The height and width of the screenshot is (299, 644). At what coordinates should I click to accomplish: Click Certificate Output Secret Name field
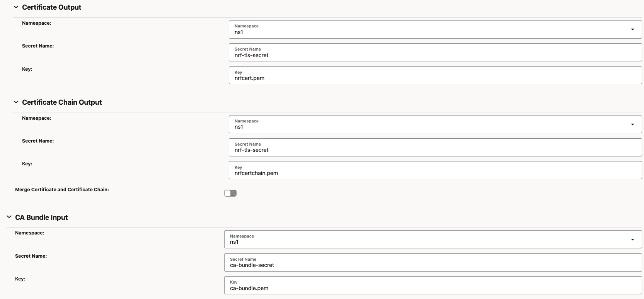point(435,52)
